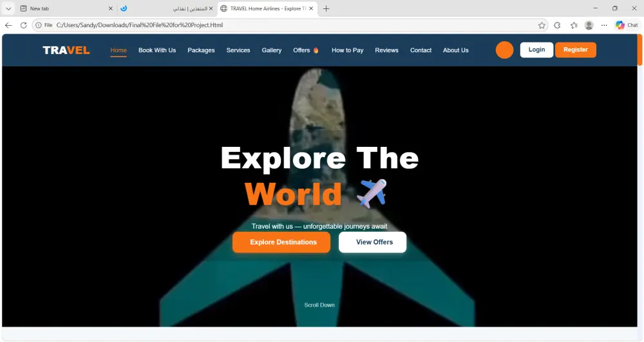This screenshot has height=342, width=644.
Task: Open the About Us nav link
Action: [x=455, y=50]
